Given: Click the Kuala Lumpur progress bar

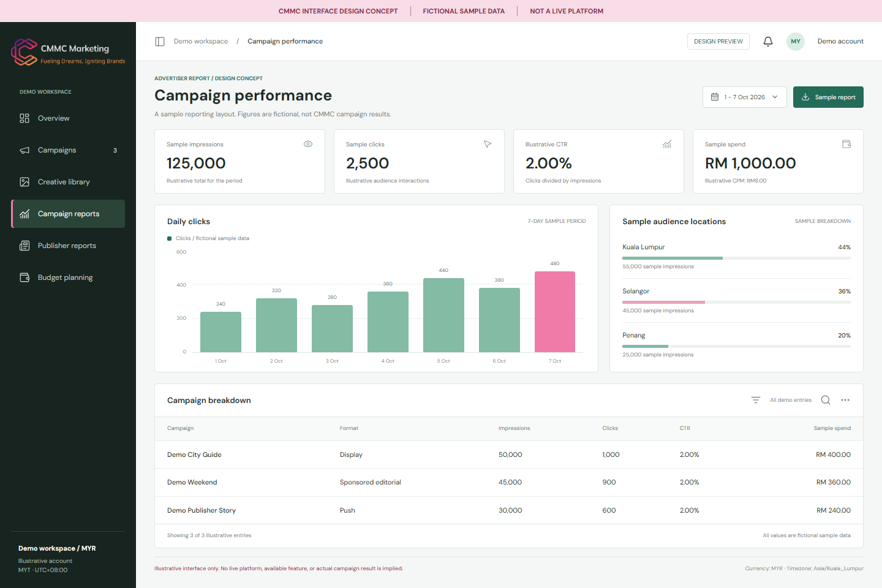Looking at the screenshot, I should (736, 258).
